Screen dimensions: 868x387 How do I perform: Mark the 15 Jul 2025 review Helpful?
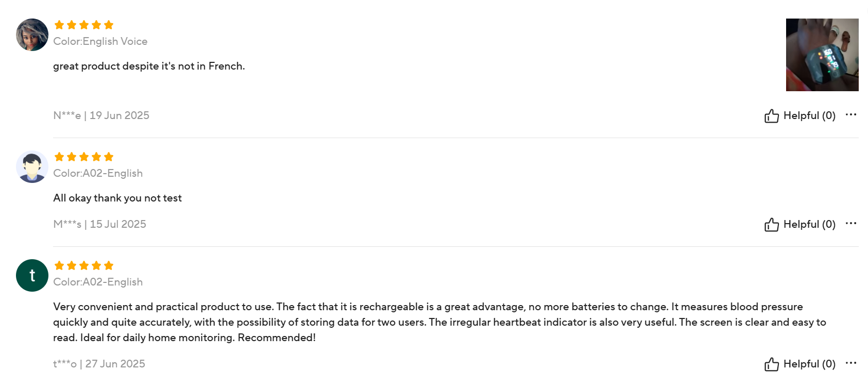click(809, 225)
